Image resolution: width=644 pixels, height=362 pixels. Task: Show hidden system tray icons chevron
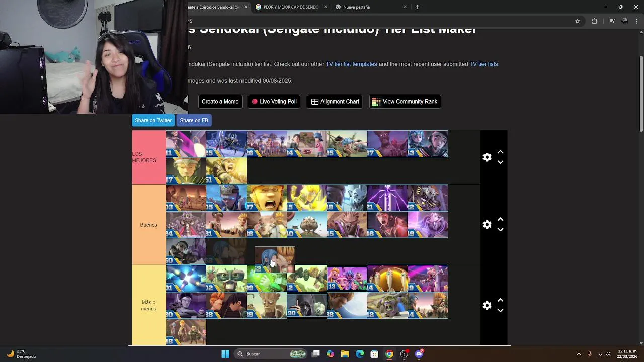[579, 354]
